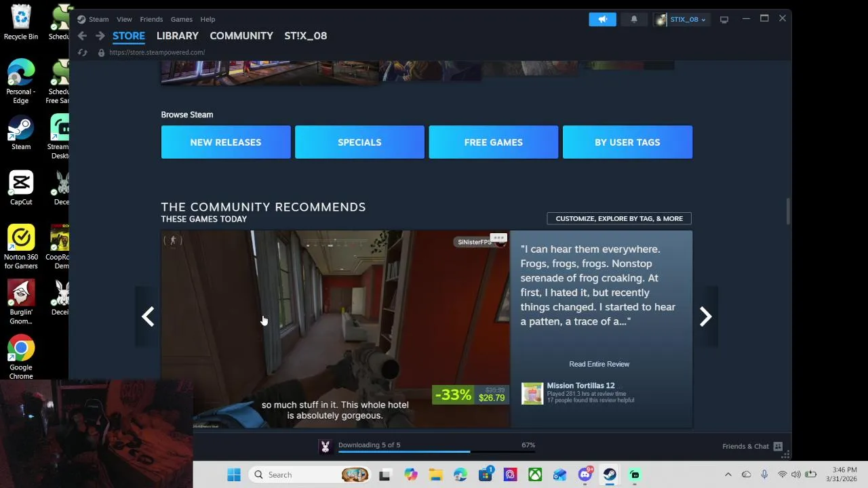This screenshot has width=868, height=488.
Task: Go back with the Steam back arrow
Action: [x=82, y=36]
